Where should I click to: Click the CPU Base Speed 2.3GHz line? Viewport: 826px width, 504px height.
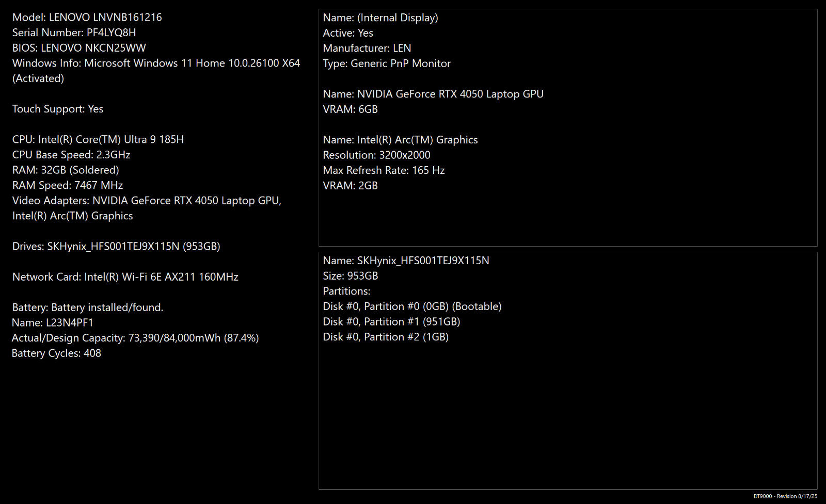coord(71,155)
